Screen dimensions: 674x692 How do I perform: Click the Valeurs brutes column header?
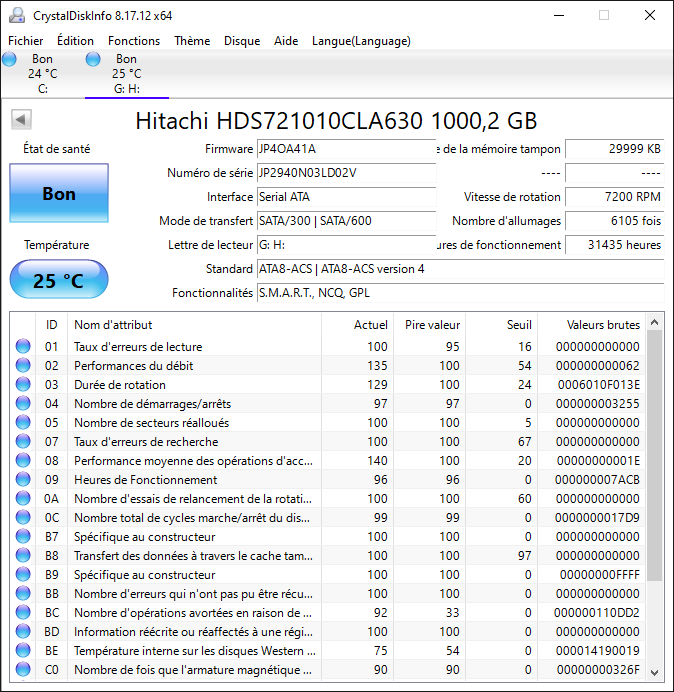[603, 324]
